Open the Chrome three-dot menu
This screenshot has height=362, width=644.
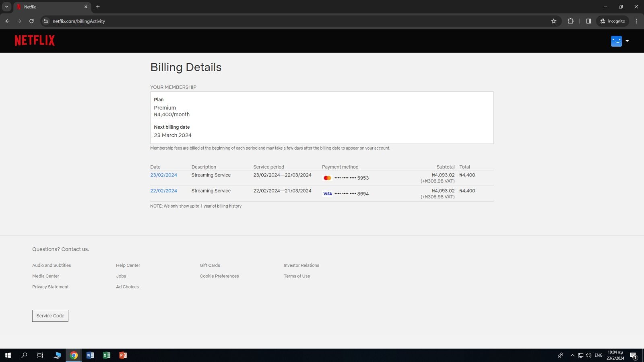click(x=636, y=21)
